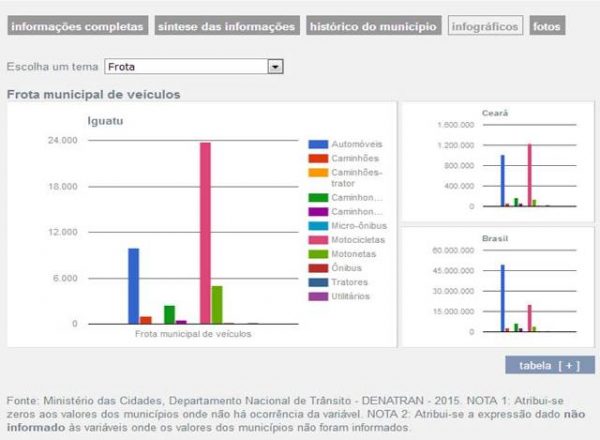Open histórico do município tab
The width and height of the screenshot is (600, 440).
click(x=373, y=26)
